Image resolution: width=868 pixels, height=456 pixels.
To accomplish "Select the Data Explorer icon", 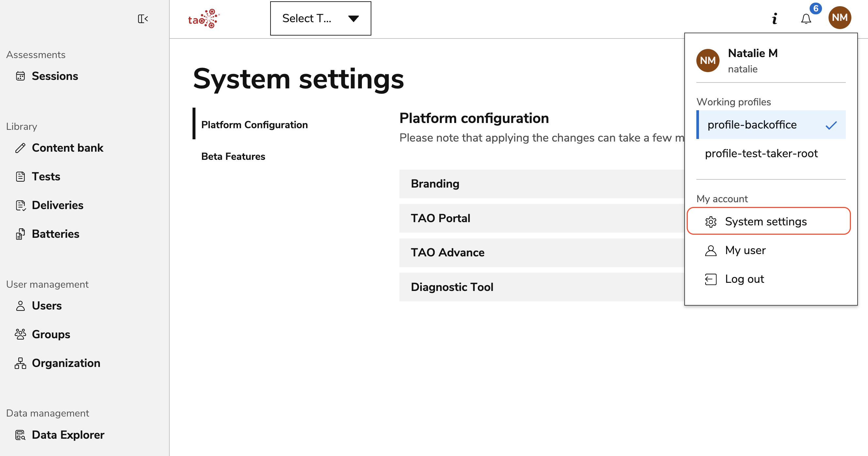I will (21, 435).
